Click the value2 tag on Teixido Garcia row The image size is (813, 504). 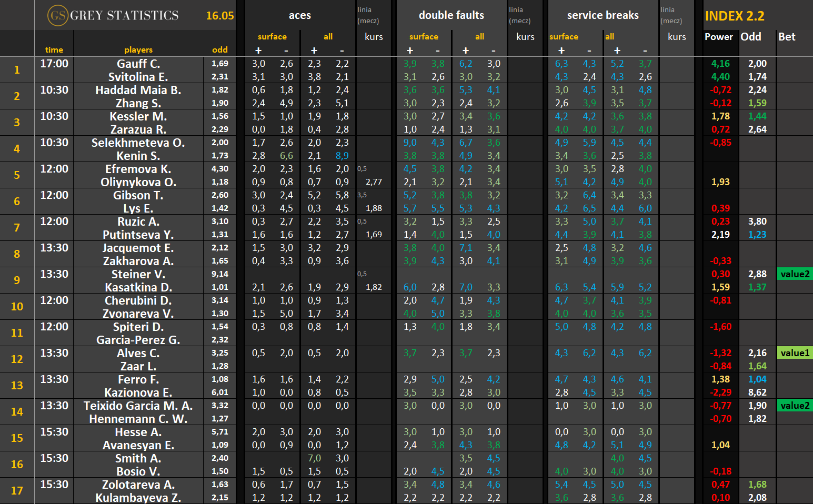click(795, 405)
